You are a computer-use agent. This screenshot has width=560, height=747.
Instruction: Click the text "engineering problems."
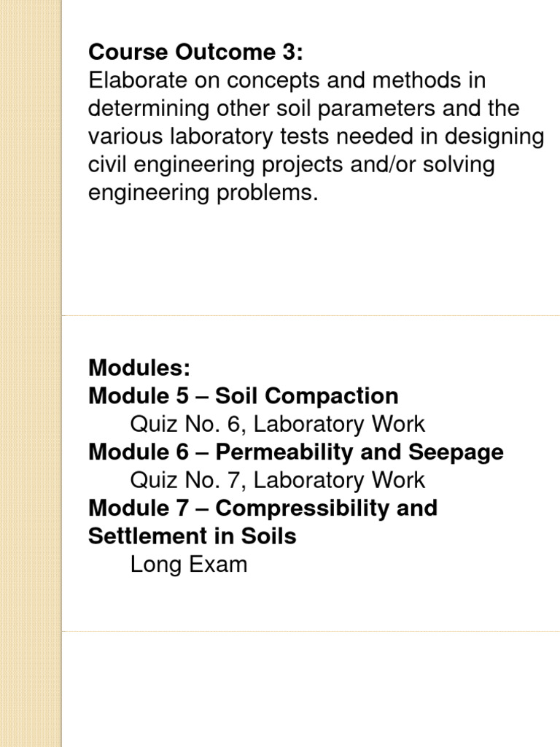tap(203, 193)
